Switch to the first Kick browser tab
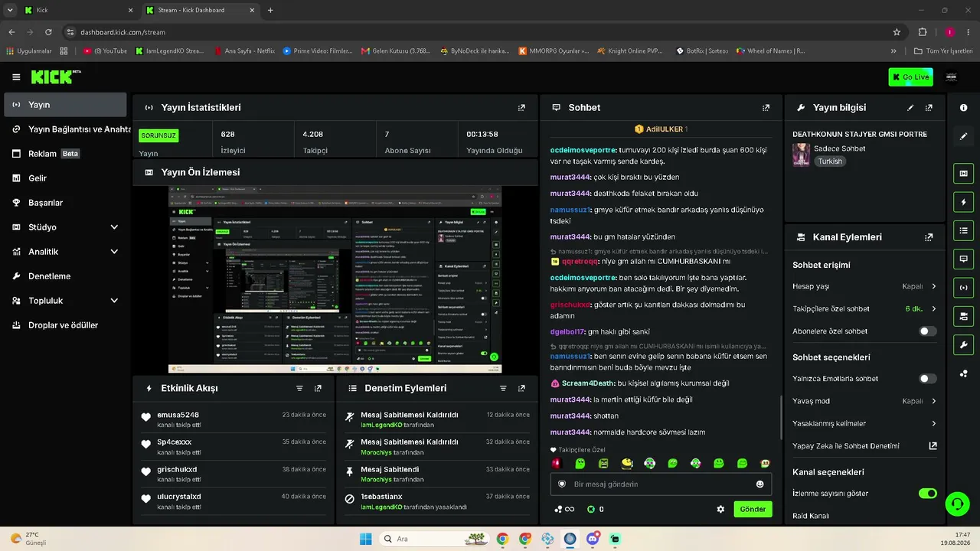980x551 pixels. pyautogui.click(x=79, y=10)
